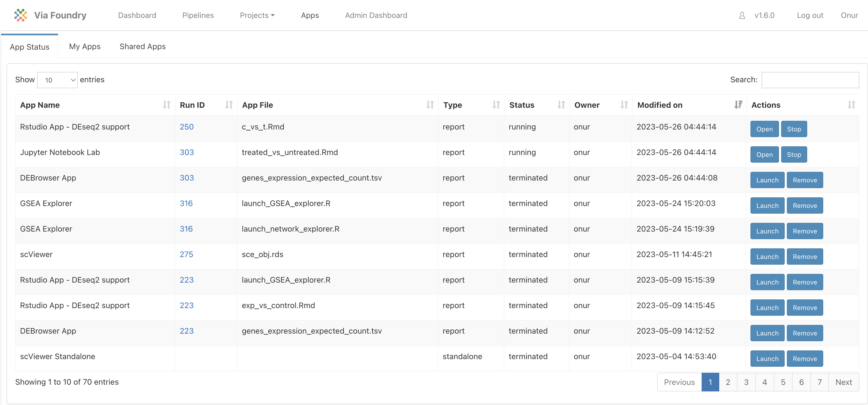Launch DEBrowser App for run 223
The height and width of the screenshot is (405, 868).
767,333
